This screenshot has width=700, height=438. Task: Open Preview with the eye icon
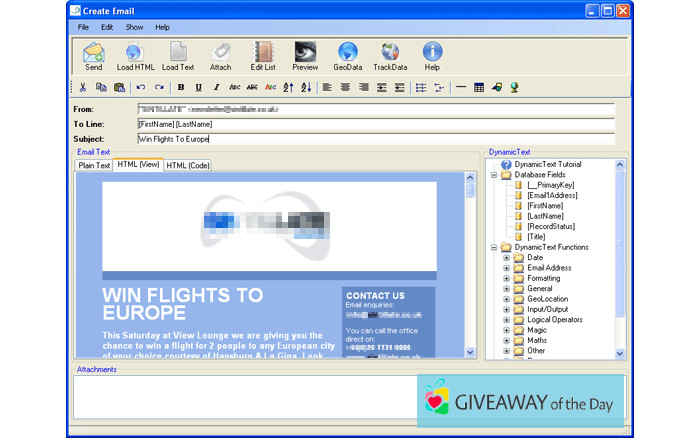(305, 55)
